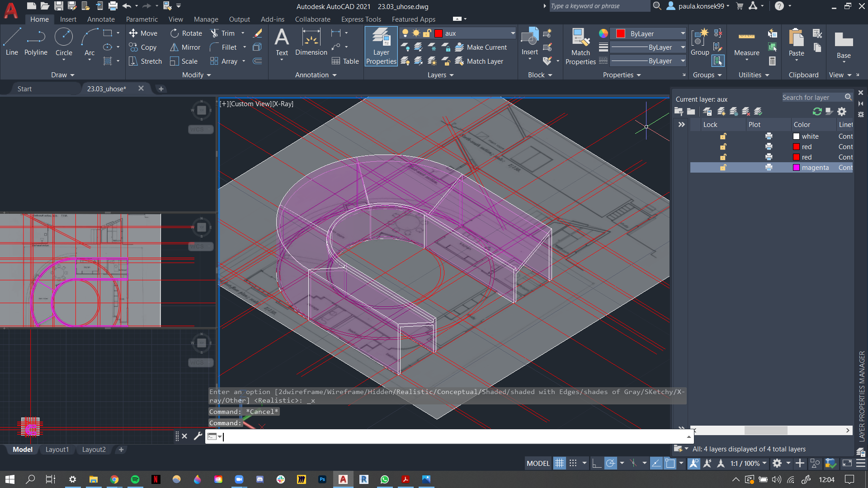Open a new drawing tab
868x488 pixels.
pos(161,89)
